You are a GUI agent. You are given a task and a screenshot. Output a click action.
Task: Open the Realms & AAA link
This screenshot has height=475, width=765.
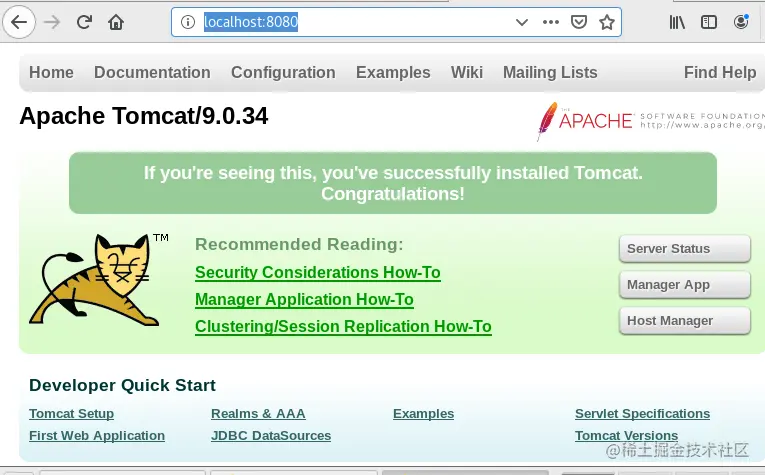click(258, 414)
